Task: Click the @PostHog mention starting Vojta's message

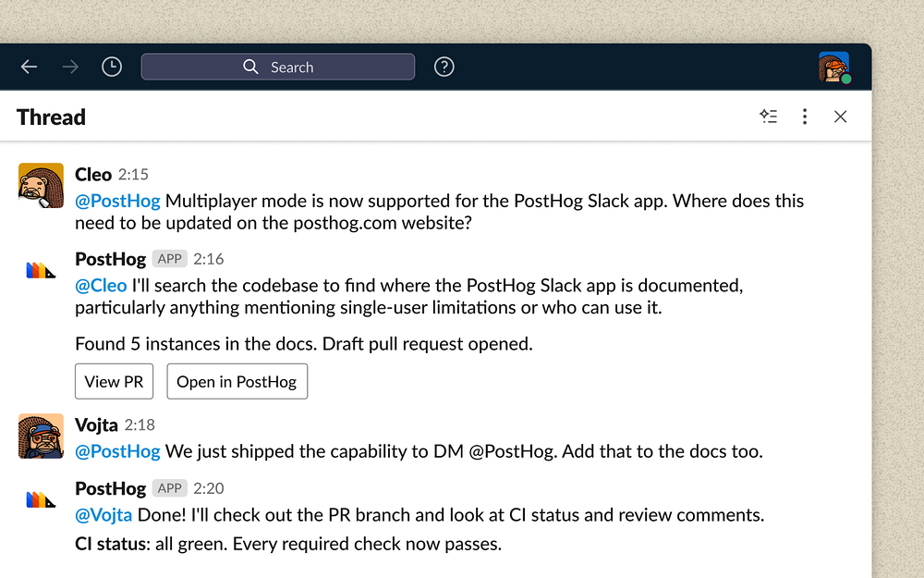Action: click(x=117, y=452)
